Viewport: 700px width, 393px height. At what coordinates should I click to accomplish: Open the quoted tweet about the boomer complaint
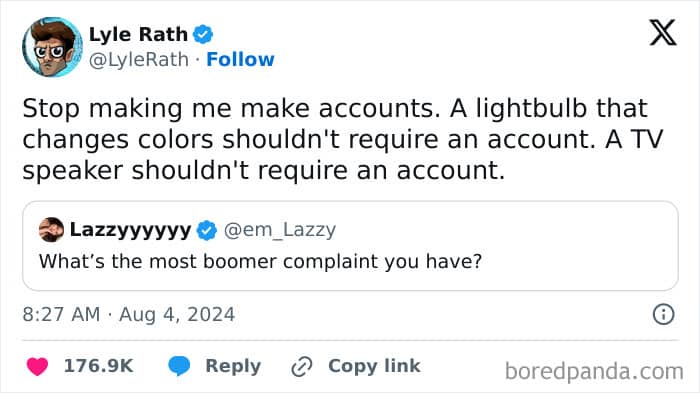(x=350, y=246)
